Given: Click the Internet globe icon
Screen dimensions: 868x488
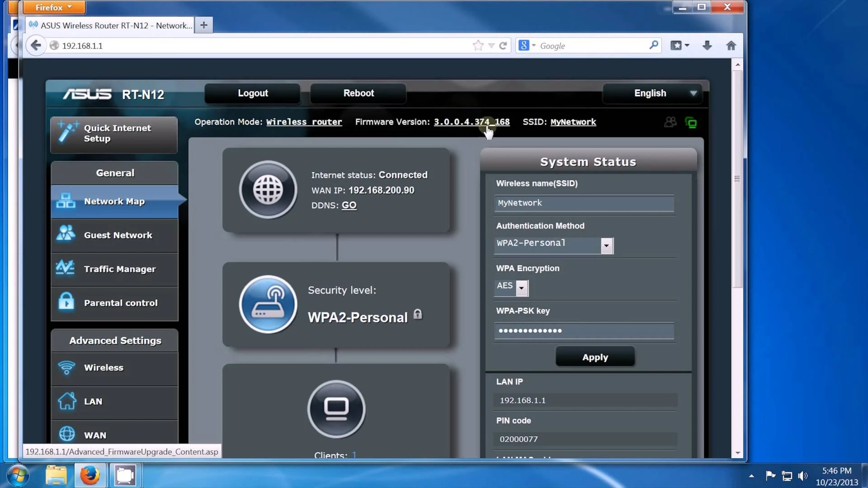Looking at the screenshot, I should pos(268,190).
